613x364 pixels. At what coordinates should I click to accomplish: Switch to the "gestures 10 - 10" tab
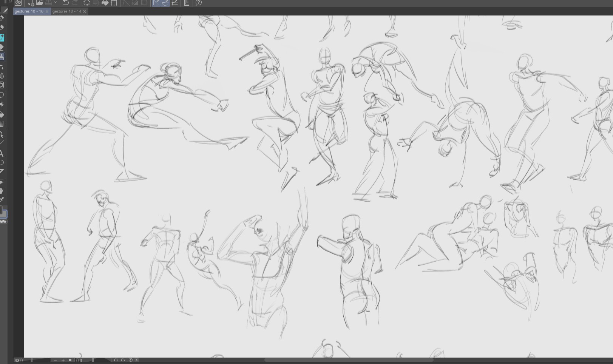click(x=29, y=11)
